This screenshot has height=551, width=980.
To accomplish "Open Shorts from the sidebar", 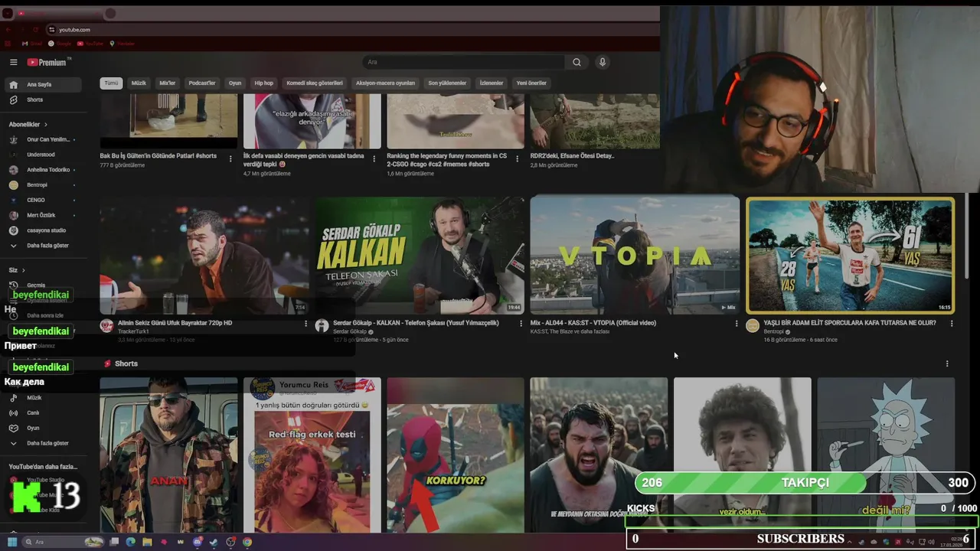I will point(44,99).
